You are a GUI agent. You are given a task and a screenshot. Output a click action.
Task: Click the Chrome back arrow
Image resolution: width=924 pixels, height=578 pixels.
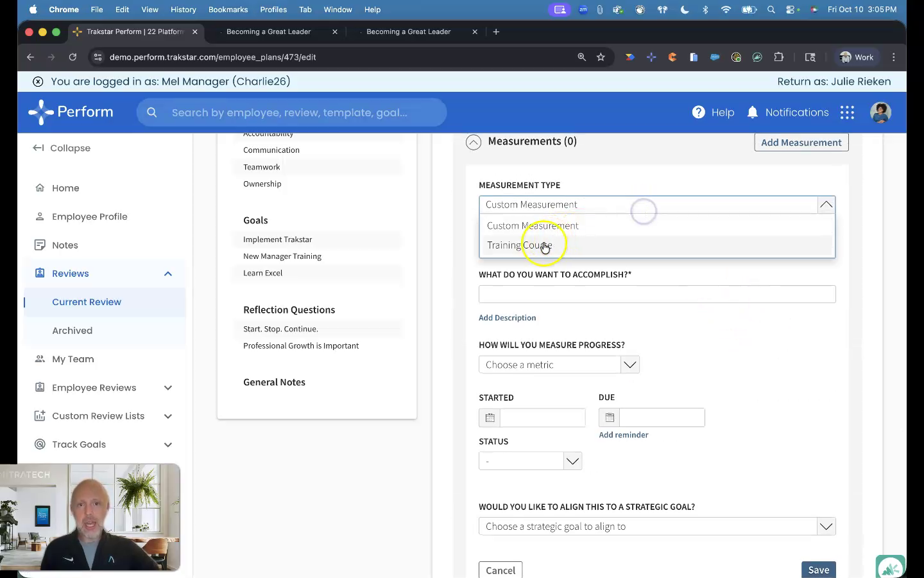(x=30, y=57)
